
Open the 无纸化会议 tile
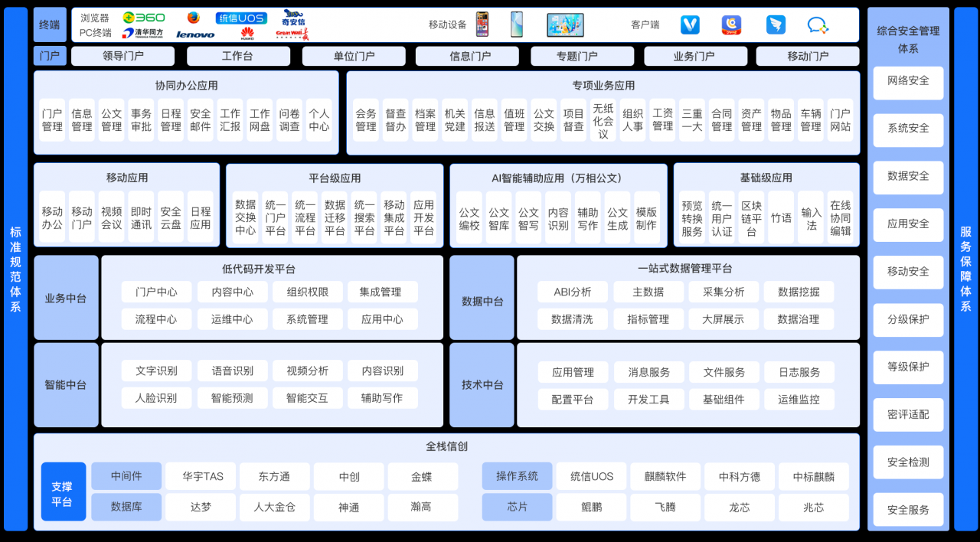(x=603, y=119)
